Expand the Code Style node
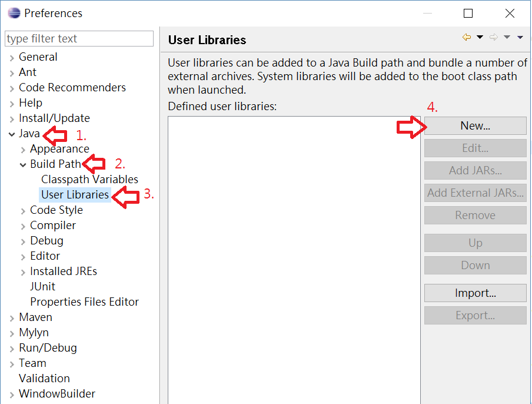 (x=23, y=211)
